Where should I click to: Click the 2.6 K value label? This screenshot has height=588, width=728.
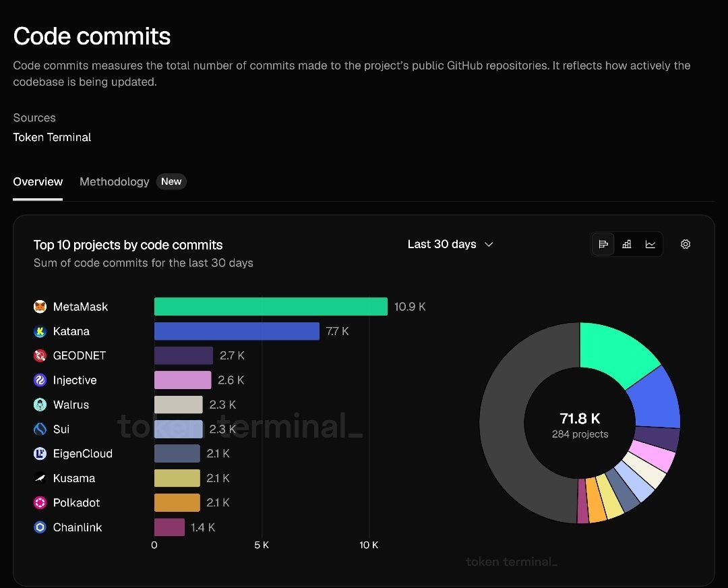(x=231, y=380)
